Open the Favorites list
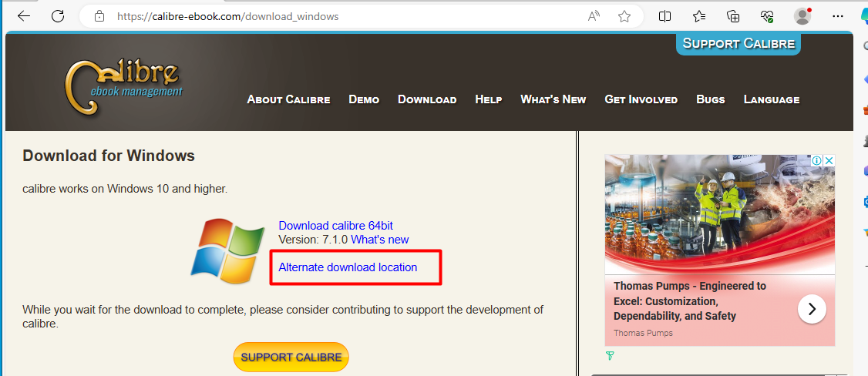The width and height of the screenshot is (868, 376). pyautogui.click(x=699, y=16)
